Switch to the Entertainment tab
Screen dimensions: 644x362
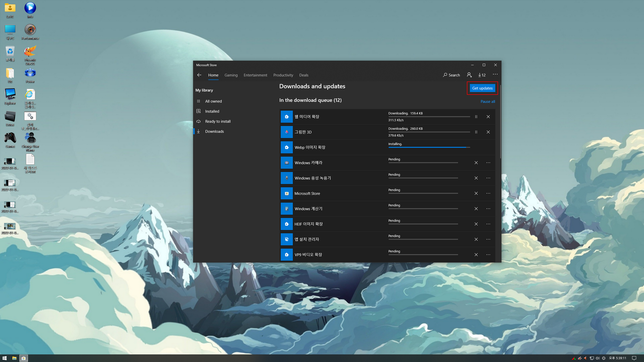[x=255, y=75]
